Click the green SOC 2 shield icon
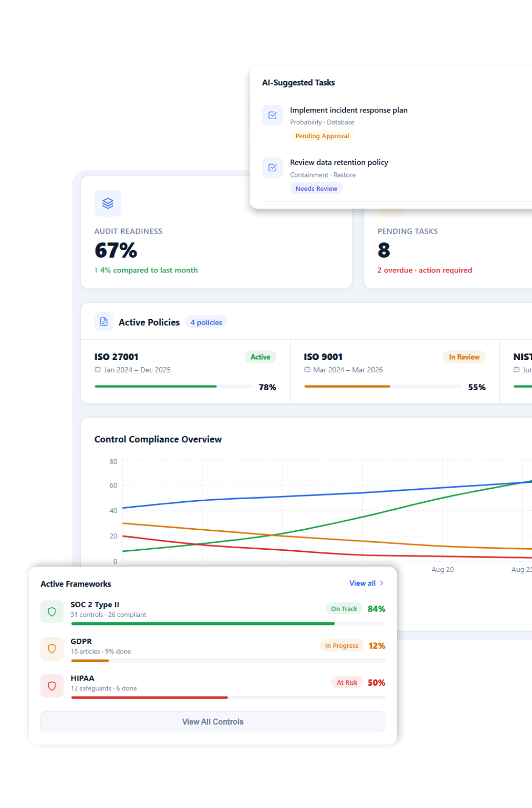Image resolution: width=532 pixels, height=808 pixels. (x=52, y=612)
